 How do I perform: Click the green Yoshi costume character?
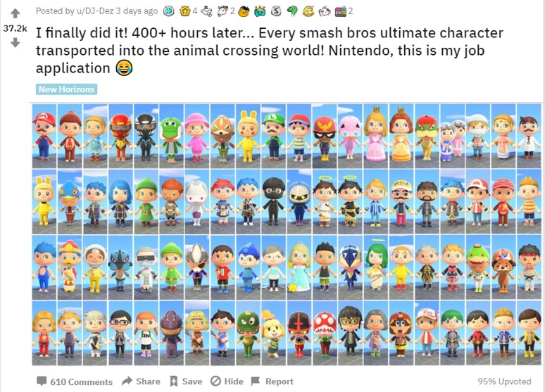(171, 137)
